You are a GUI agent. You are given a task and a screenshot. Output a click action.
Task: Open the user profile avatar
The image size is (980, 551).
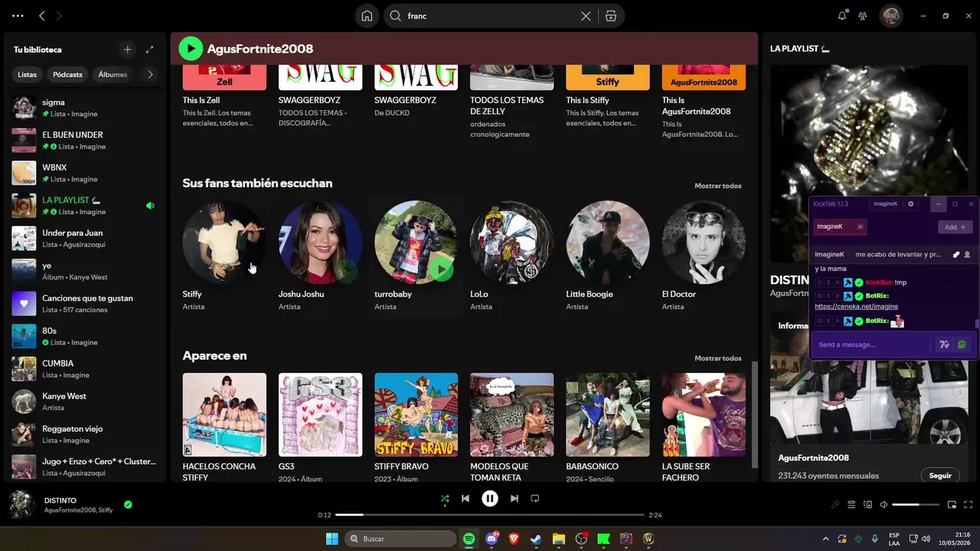(890, 15)
